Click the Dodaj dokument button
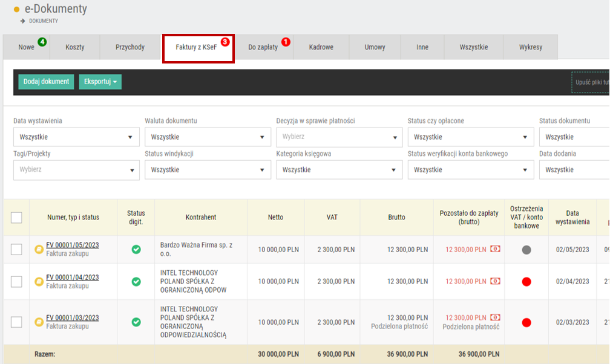Screen dimensions: 610x364 (46, 82)
